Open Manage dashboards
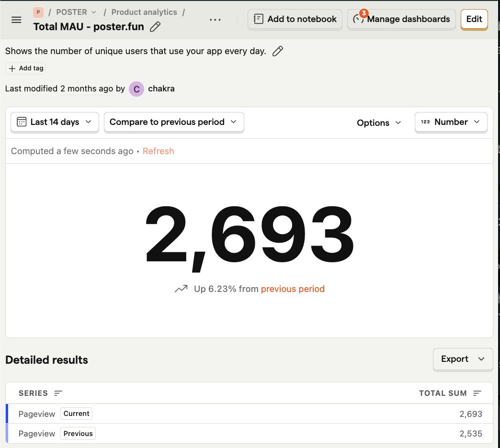 (x=401, y=19)
